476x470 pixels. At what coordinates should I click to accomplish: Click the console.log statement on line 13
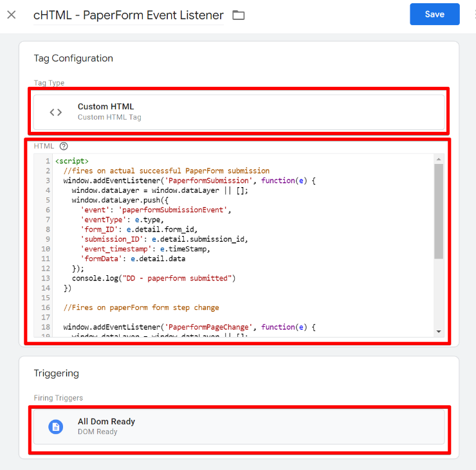pos(154,278)
